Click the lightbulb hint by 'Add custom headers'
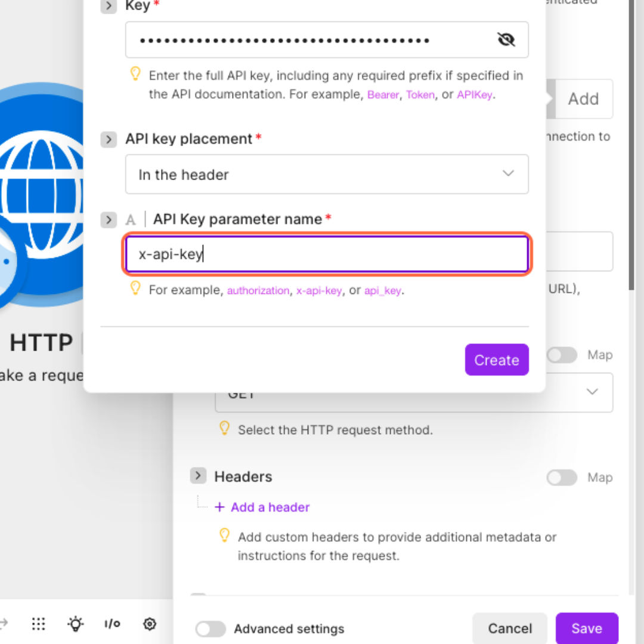This screenshot has width=644, height=644. [224, 535]
